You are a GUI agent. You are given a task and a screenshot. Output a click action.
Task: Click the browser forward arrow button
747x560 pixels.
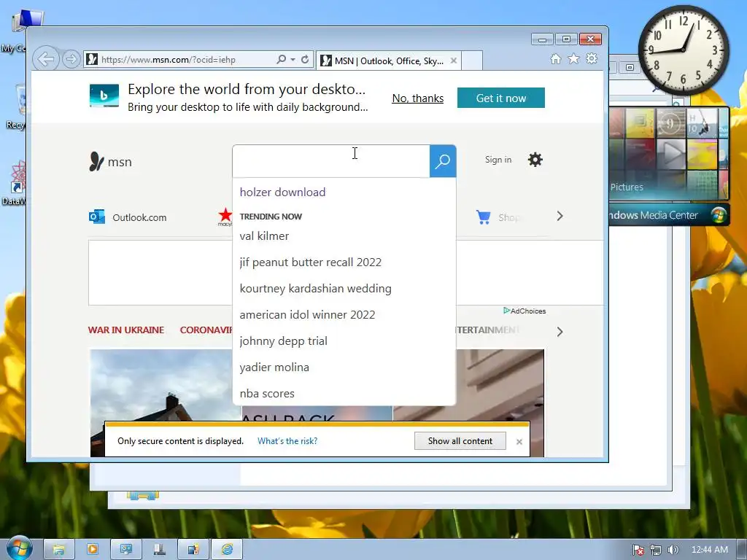tap(71, 60)
